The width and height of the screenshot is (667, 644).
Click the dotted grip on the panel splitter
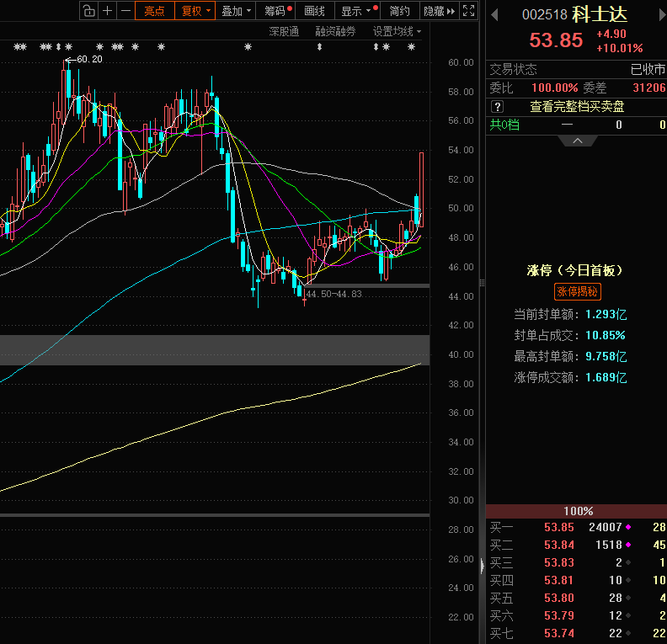[x=482, y=283]
